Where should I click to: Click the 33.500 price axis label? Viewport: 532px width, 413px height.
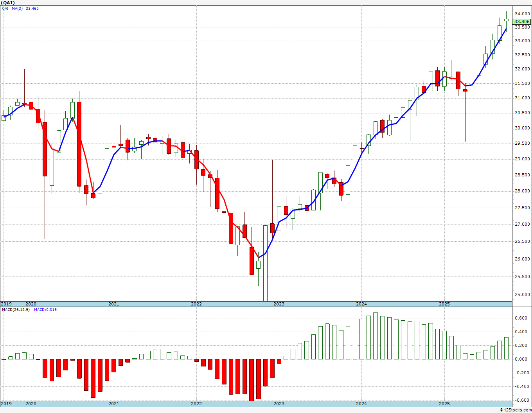tap(523, 27)
